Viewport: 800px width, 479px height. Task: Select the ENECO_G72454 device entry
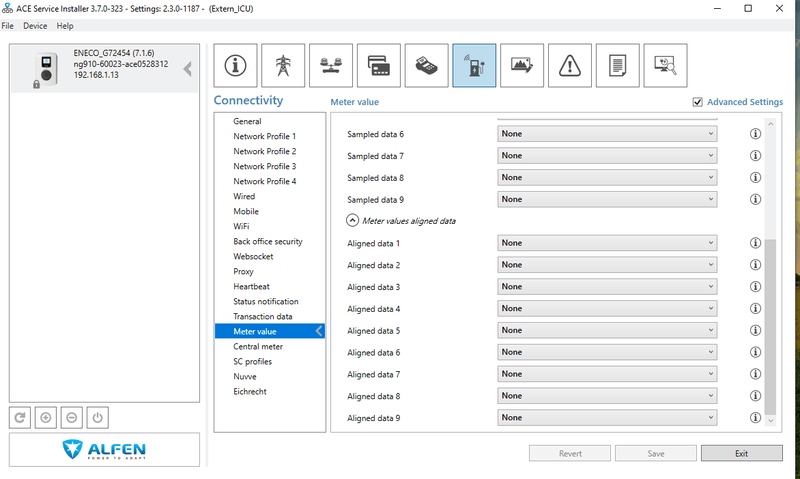pyautogui.click(x=104, y=68)
